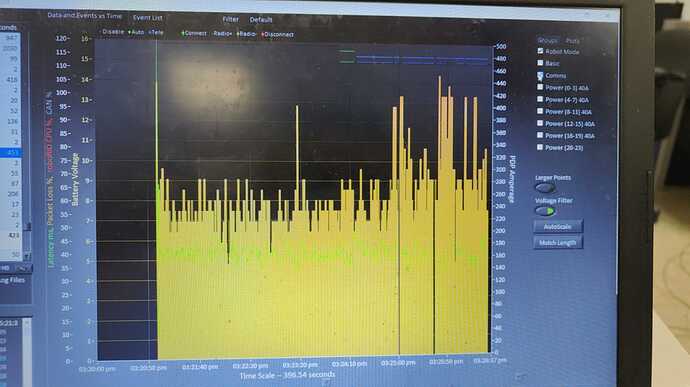Select the Groups tab
Image resolution: width=690 pixels, height=387 pixels.
[547, 40]
